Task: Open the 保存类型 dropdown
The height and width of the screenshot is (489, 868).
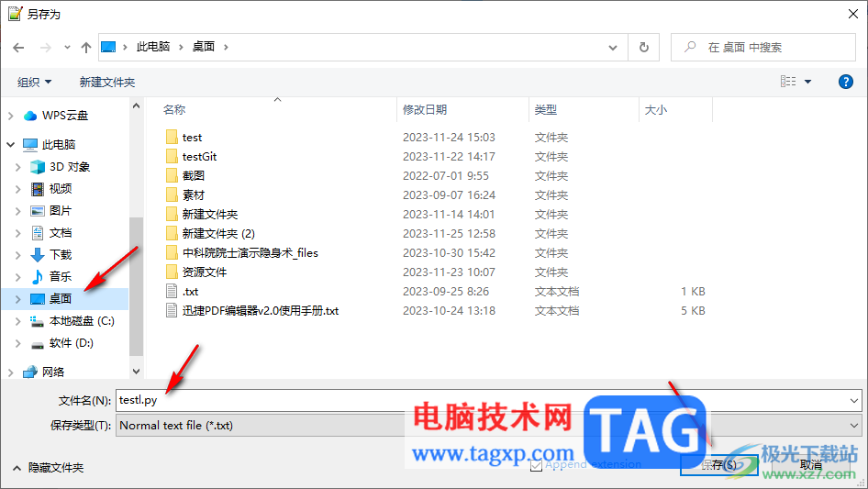Action: [x=489, y=426]
